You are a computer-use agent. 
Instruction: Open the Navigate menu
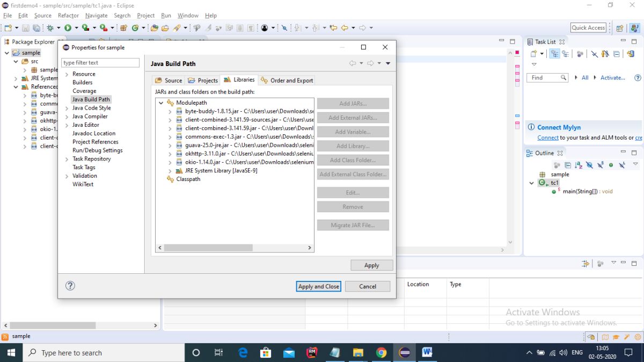pos(96,16)
